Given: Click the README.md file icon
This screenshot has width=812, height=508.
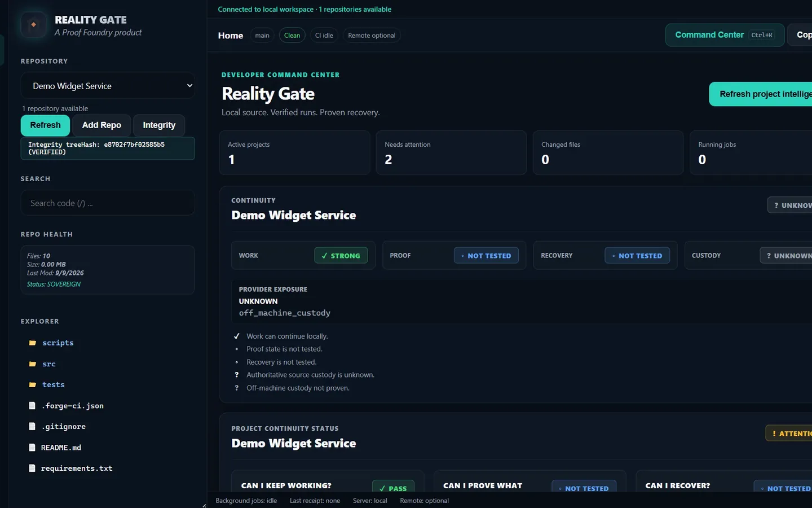Looking at the screenshot, I should click(x=32, y=448).
